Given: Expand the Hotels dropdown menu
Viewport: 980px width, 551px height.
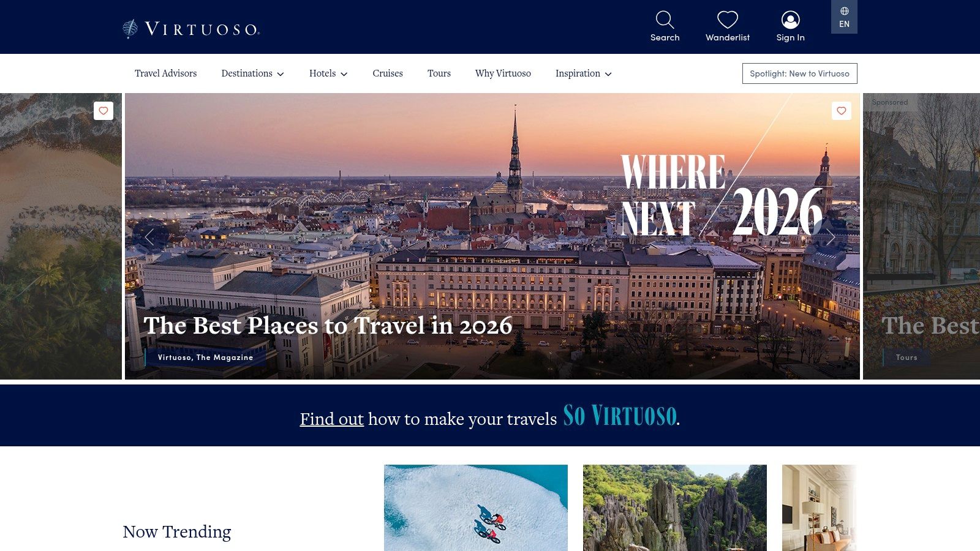Looking at the screenshot, I should coord(328,73).
